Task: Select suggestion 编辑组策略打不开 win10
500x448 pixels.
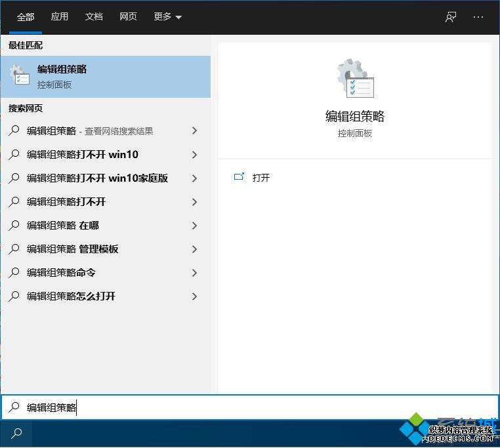Action: pos(105,155)
